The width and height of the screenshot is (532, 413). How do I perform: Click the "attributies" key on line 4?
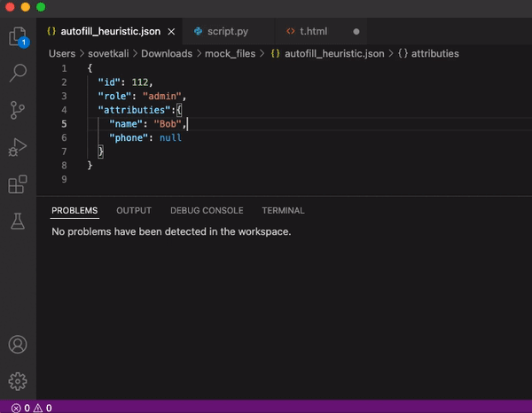click(x=134, y=110)
